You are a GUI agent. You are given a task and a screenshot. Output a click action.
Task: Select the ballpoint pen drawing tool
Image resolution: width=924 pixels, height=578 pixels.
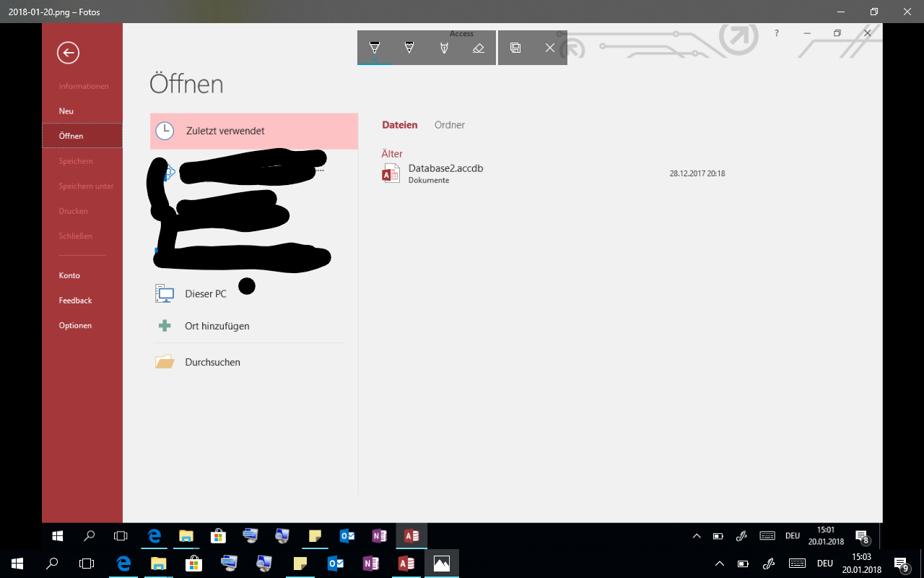coord(375,48)
